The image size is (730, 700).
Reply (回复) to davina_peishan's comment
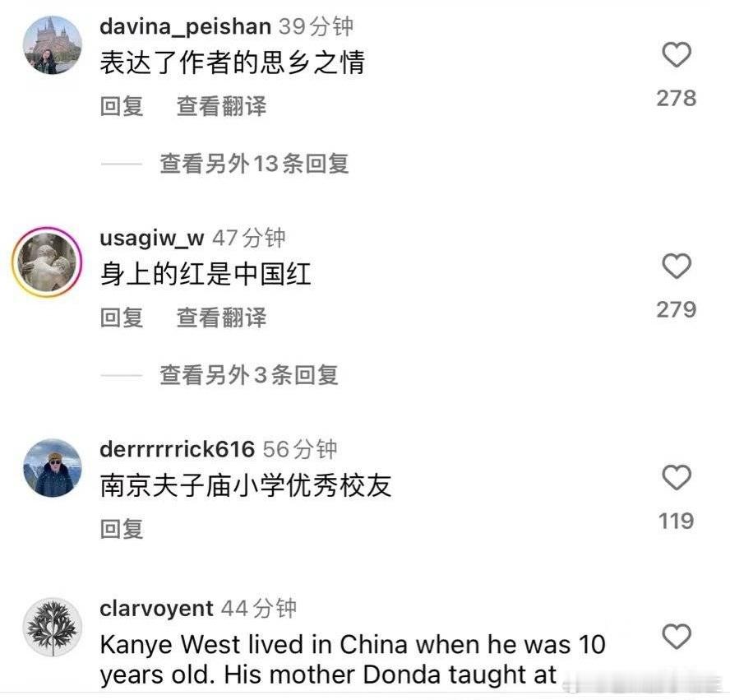pyautogui.click(x=122, y=106)
